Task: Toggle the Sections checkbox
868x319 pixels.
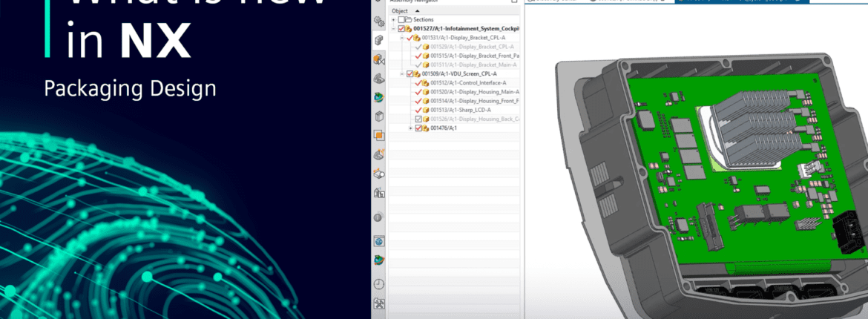Action: coord(401,19)
